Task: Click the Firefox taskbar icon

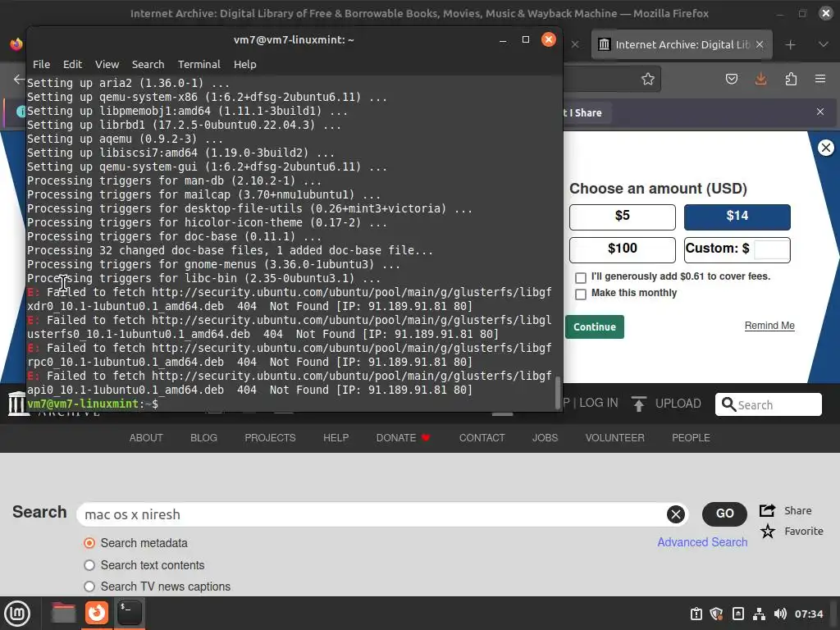Action: [97, 613]
